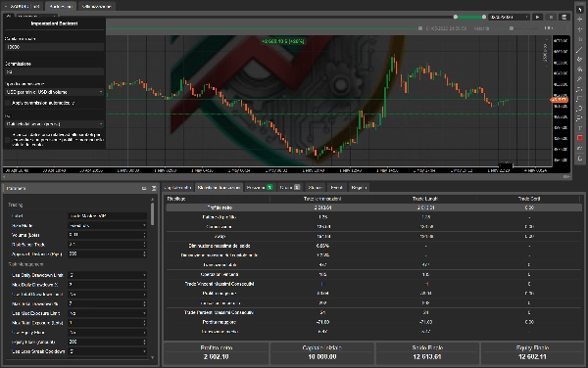Click the Label parameter text field

pyautogui.click(x=107, y=216)
